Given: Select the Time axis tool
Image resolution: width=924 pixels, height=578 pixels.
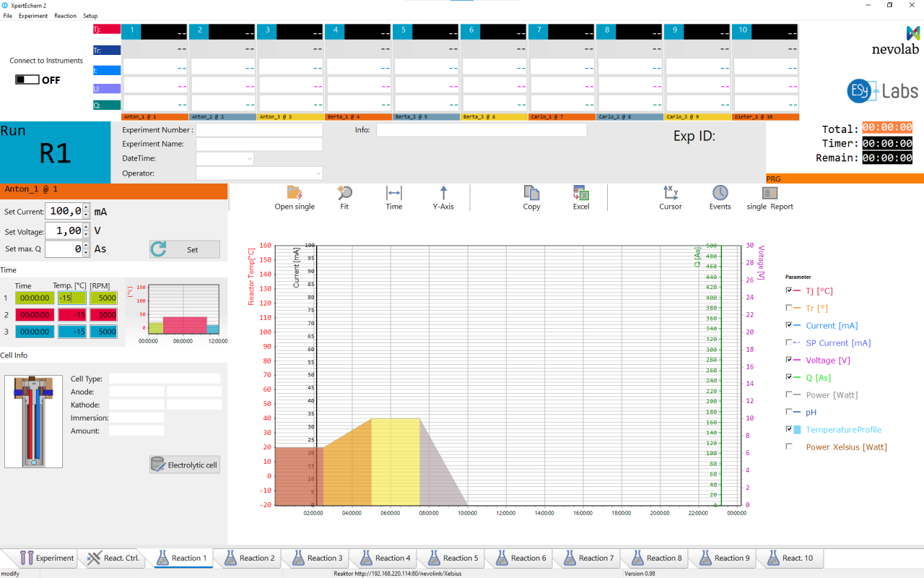Looking at the screenshot, I should tap(394, 193).
